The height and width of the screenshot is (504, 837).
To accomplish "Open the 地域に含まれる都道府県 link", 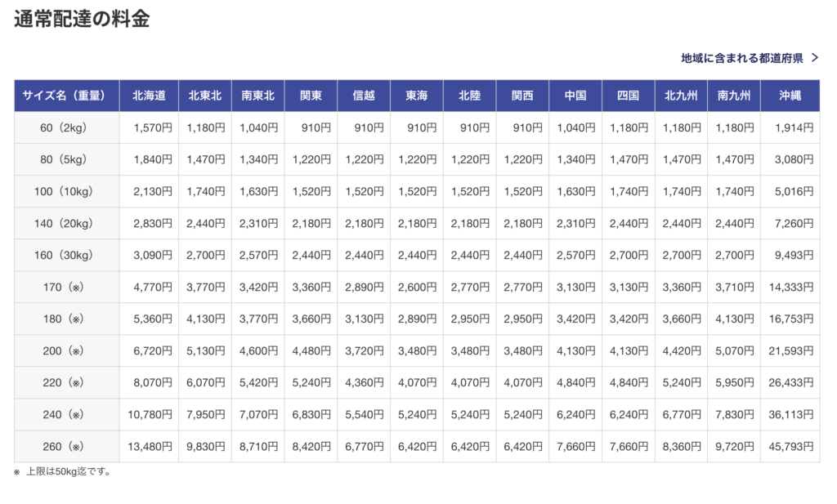I will (x=742, y=58).
